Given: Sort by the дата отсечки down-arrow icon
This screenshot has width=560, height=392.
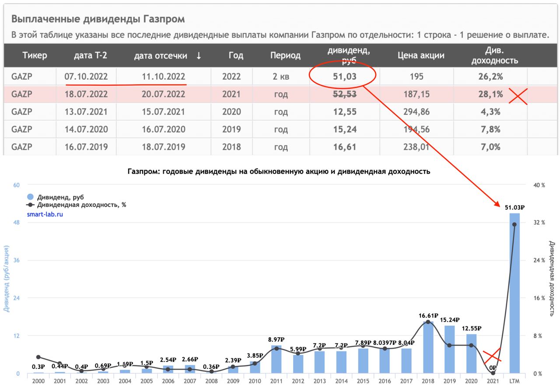Looking at the screenshot, I should 199,56.
